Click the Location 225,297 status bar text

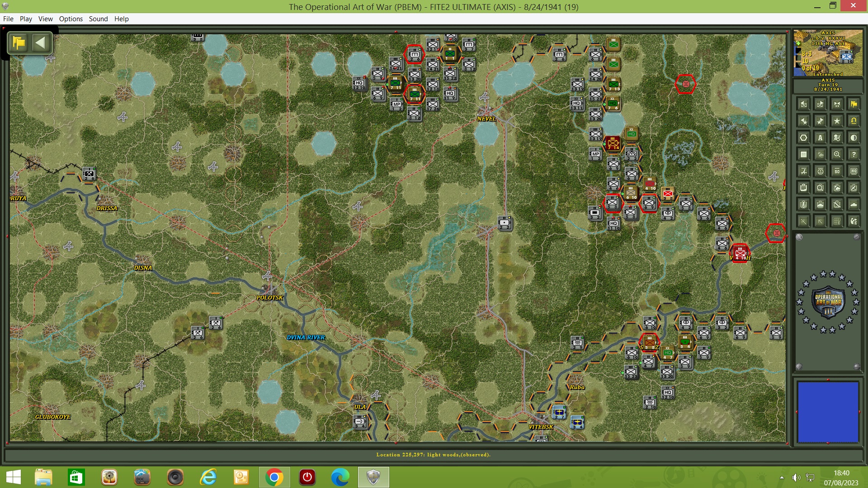tap(433, 455)
